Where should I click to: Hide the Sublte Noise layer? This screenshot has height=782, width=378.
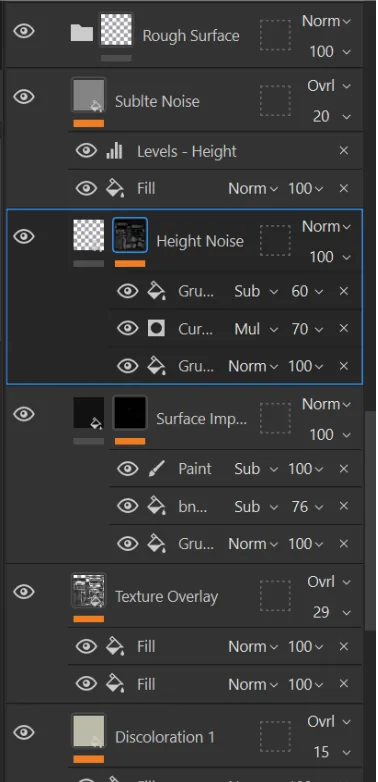click(24, 96)
